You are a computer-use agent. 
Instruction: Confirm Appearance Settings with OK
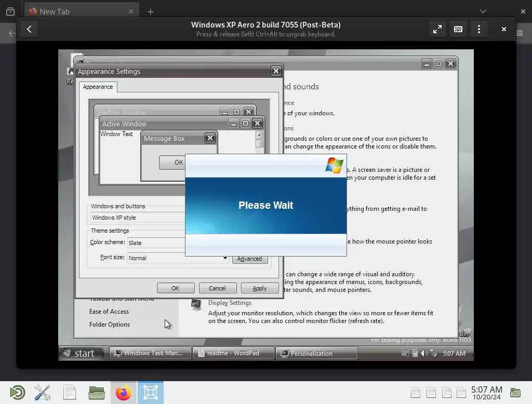tap(176, 288)
